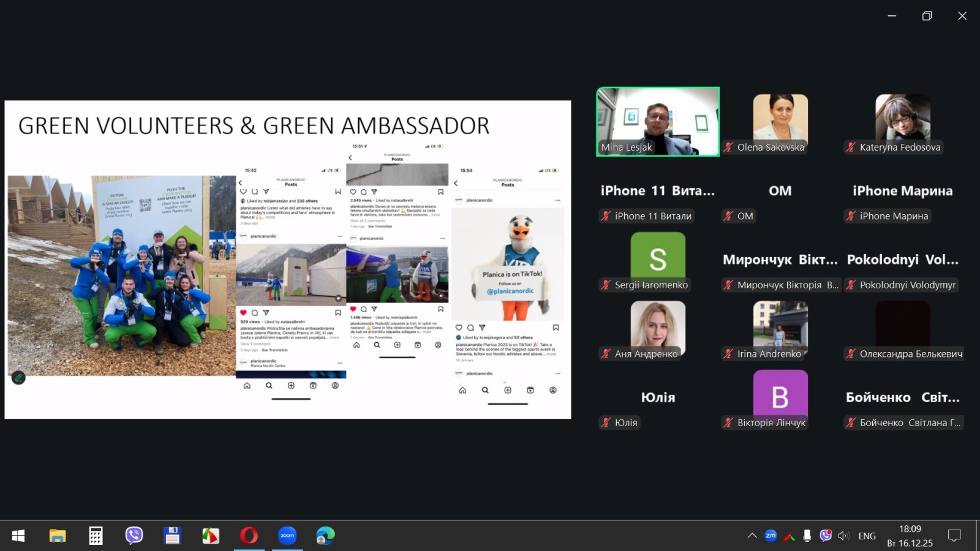Launch the Calculator app in taskbar
The width and height of the screenshot is (980, 551).
pos(96,536)
